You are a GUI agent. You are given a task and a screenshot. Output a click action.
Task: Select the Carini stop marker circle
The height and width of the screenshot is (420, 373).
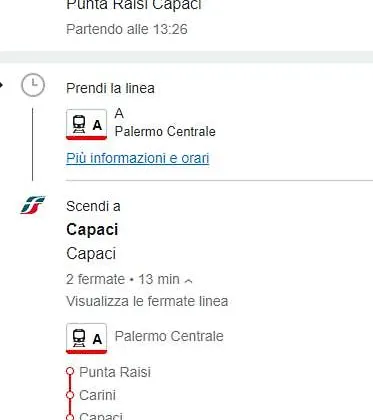point(70,395)
